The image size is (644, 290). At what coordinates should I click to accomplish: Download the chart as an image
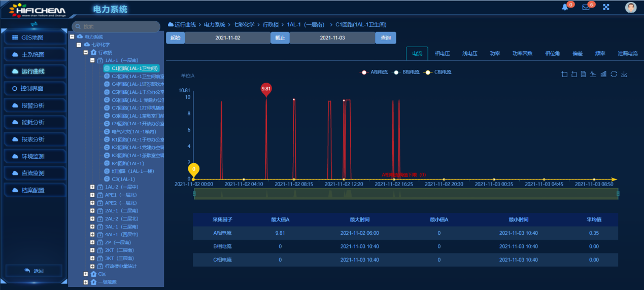[624, 74]
